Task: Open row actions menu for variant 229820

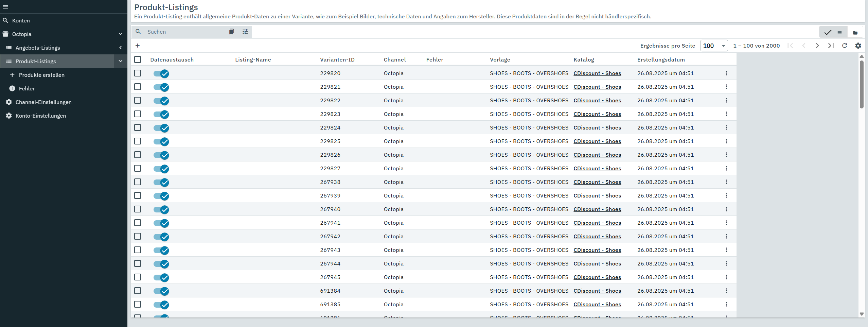Action: [726, 73]
